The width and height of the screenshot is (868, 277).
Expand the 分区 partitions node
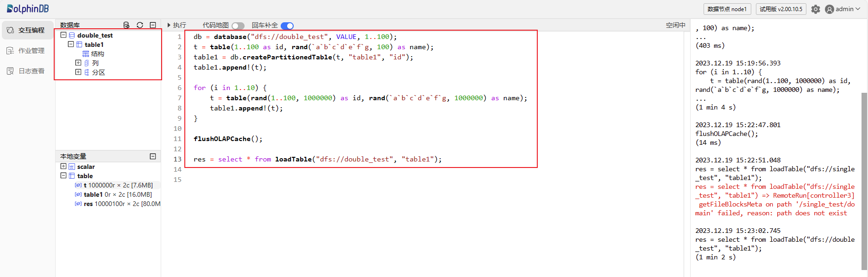(78, 72)
